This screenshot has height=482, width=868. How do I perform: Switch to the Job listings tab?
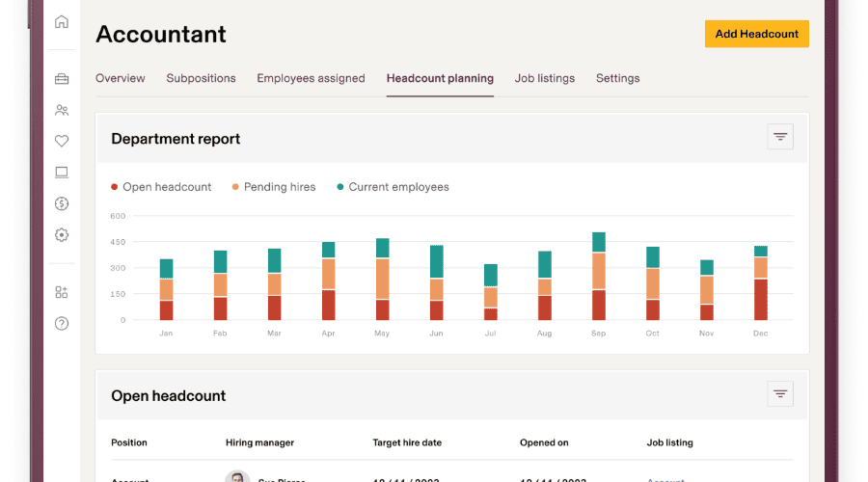pyautogui.click(x=545, y=78)
